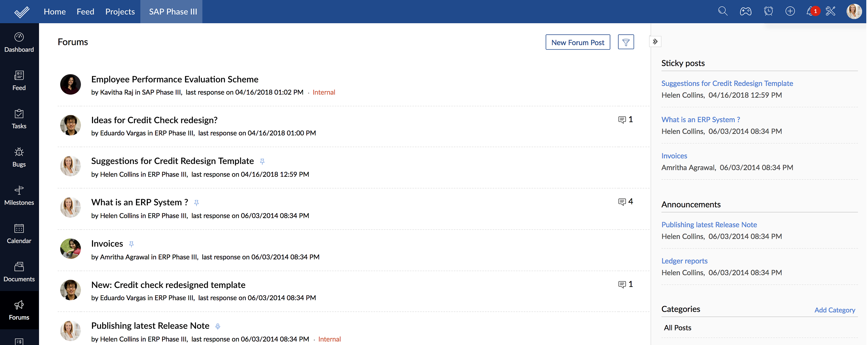
Task: Click Eduardo Vargas avatar on Ideas post
Action: click(x=71, y=125)
